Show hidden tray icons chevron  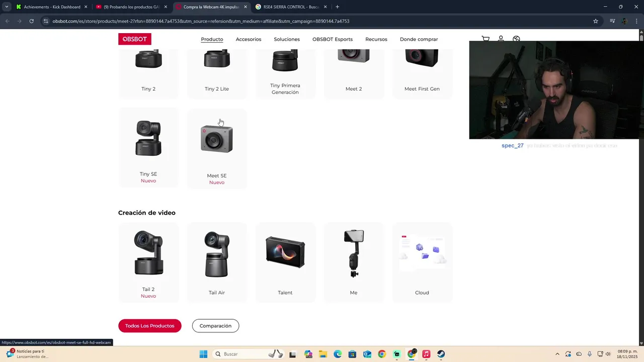pos(557,354)
